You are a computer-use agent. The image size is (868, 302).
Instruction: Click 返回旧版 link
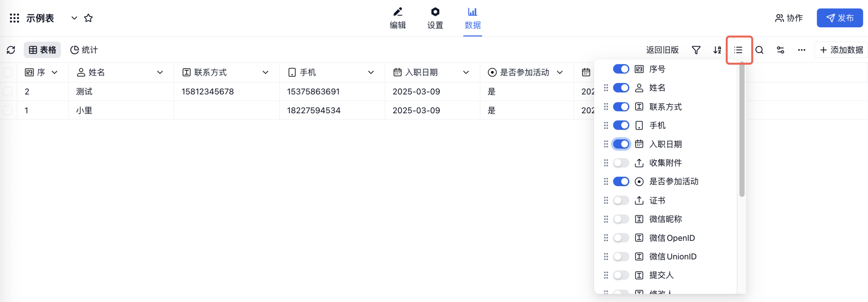click(662, 50)
